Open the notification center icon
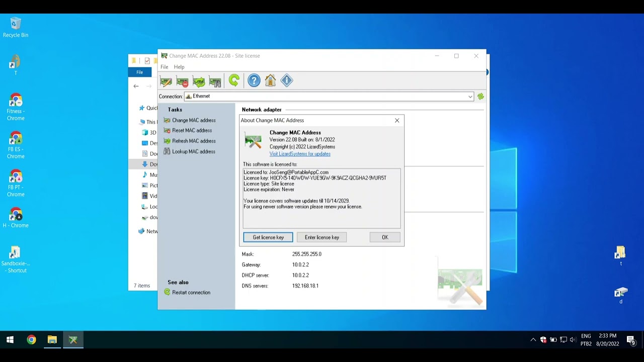644x362 pixels. (631, 340)
